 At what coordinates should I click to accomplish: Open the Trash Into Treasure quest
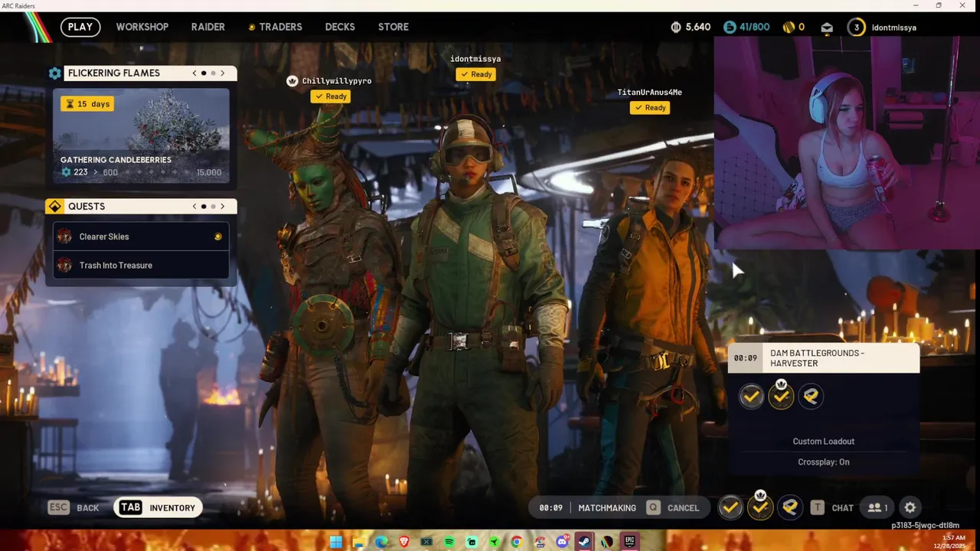(141, 266)
